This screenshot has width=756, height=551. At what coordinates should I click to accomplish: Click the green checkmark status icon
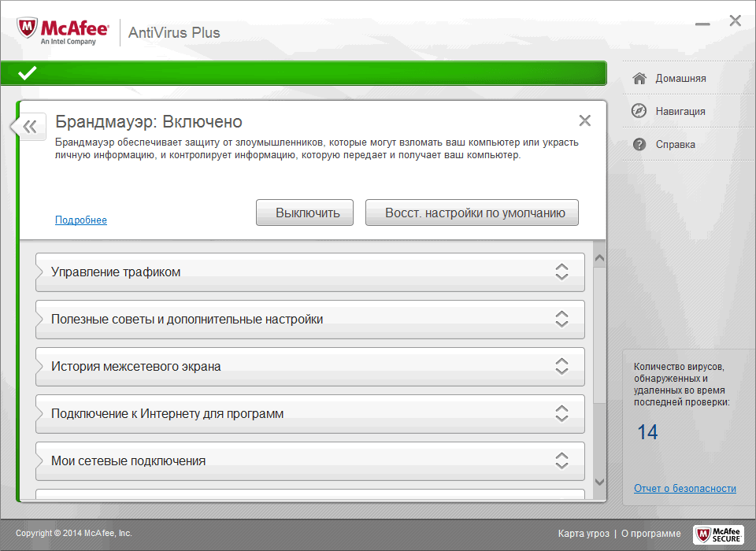(27, 73)
